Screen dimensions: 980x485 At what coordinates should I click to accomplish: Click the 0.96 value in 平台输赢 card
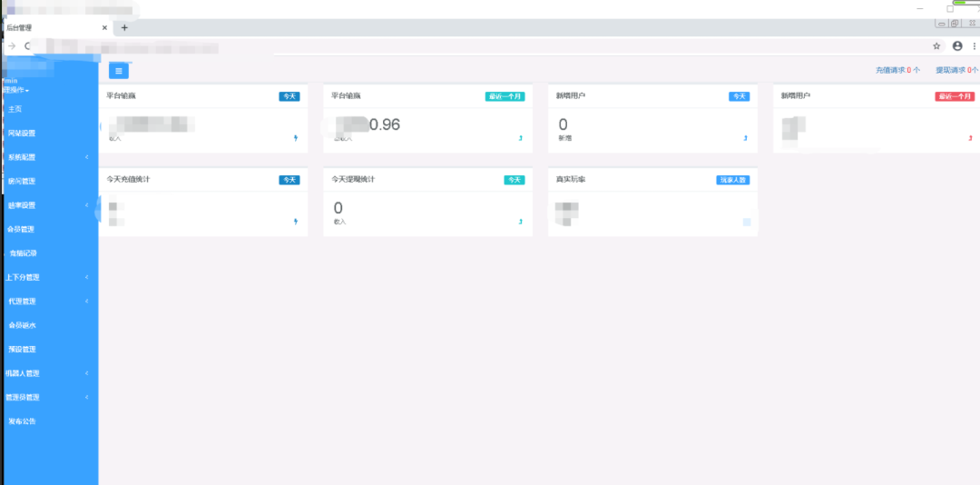(x=385, y=124)
